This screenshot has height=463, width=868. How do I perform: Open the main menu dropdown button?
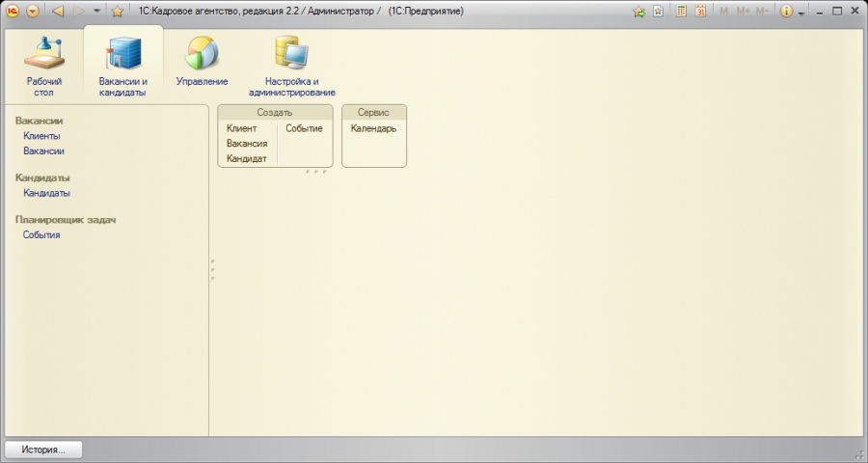pyautogui.click(x=33, y=11)
